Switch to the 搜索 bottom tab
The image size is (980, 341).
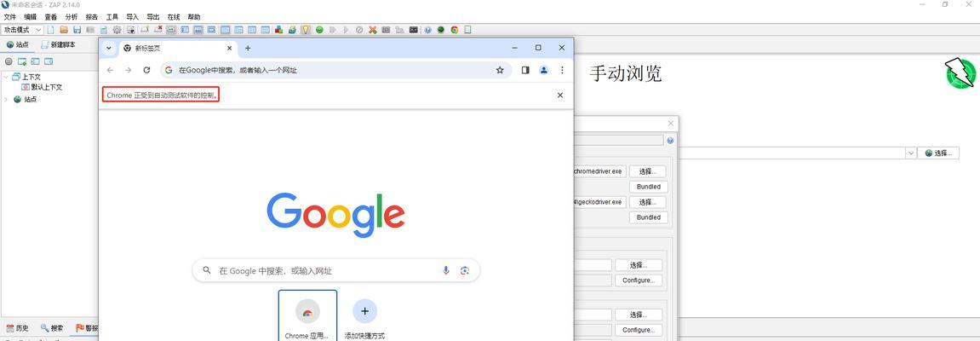(53, 328)
